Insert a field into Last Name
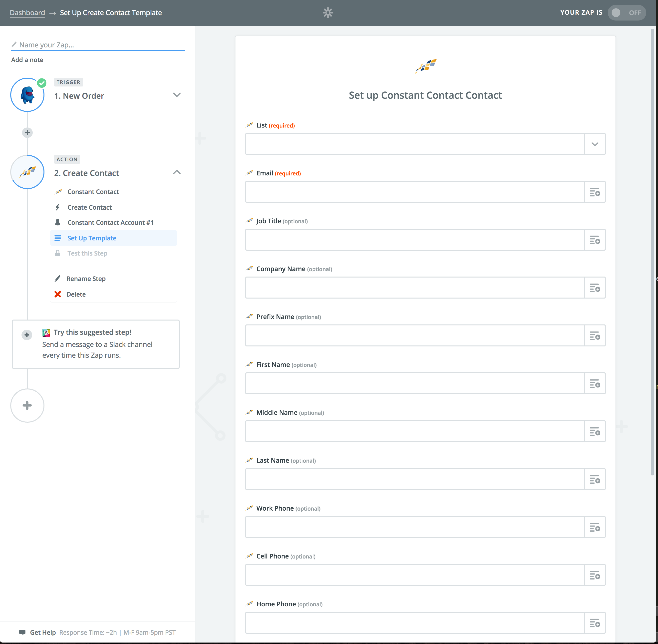This screenshot has width=658, height=644. click(x=595, y=479)
